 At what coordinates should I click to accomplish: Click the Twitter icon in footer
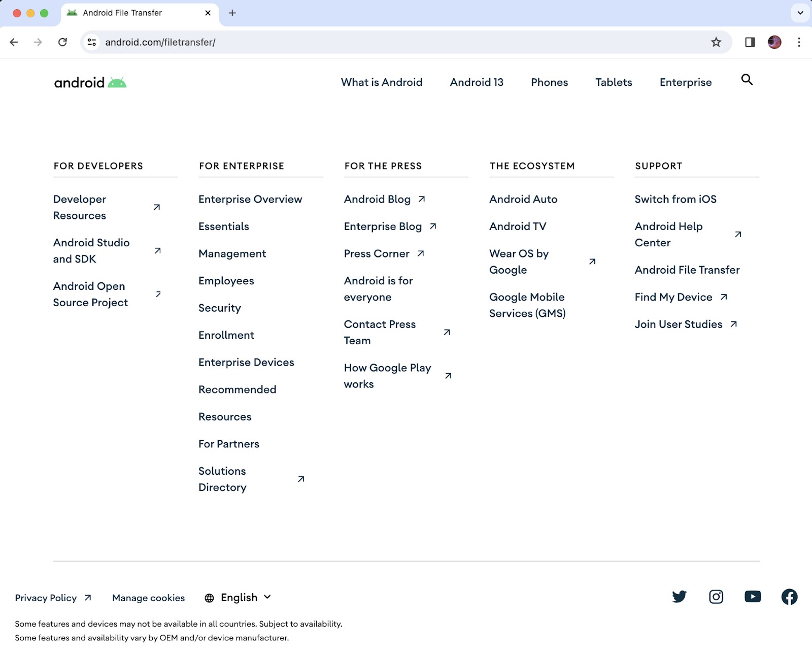click(679, 597)
